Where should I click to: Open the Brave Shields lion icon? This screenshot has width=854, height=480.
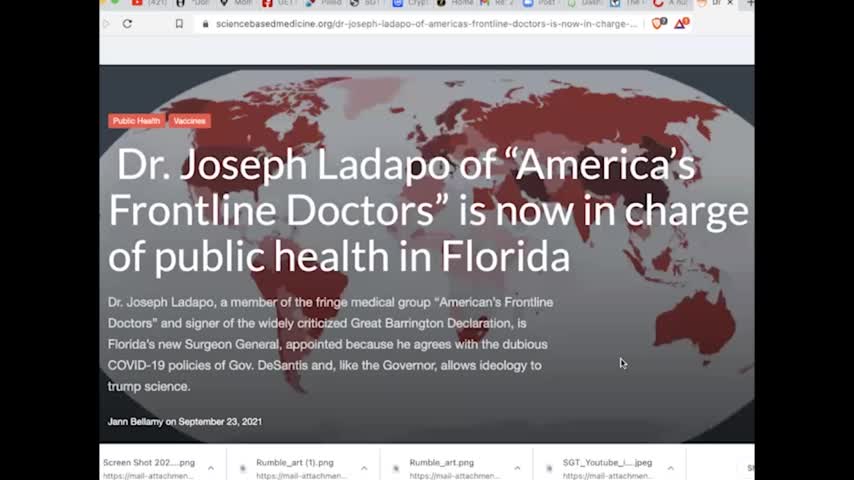pyautogui.click(x=658, y=23)
